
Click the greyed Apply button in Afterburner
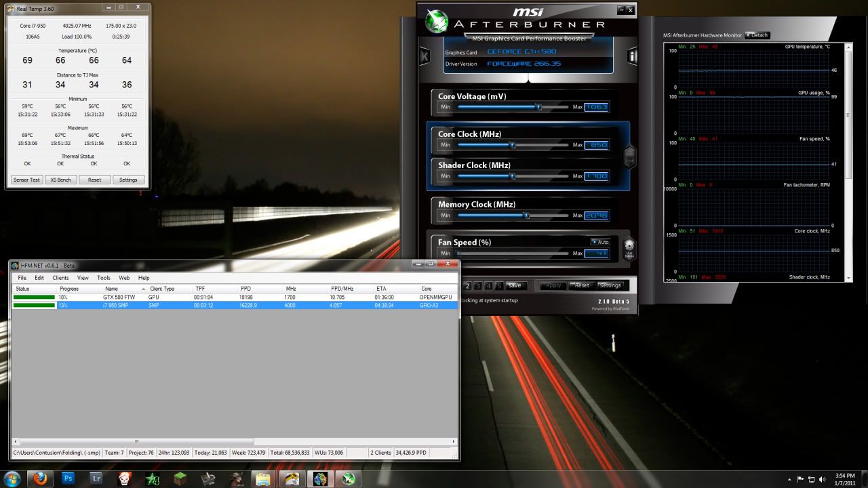(553, 285)
